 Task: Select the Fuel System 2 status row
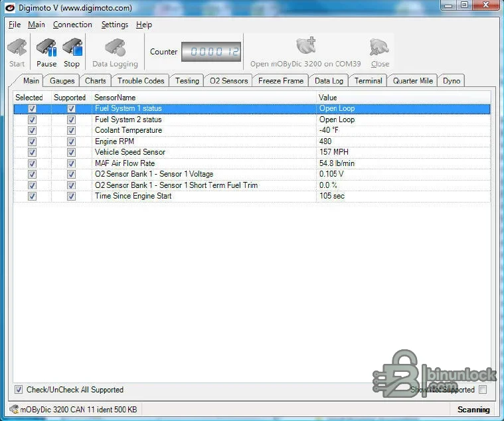252,120
